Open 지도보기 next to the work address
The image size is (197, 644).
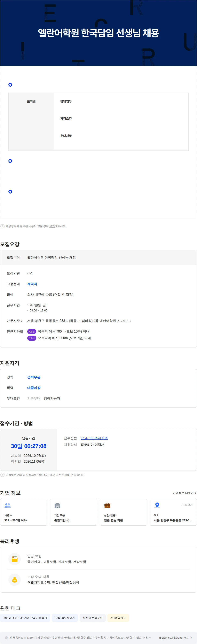point(123,321)
